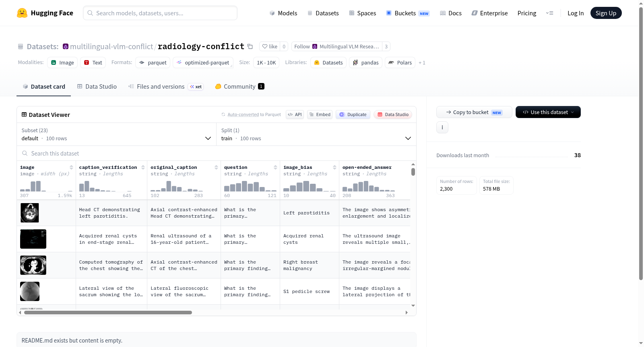Select the pandas library tag
644x347 pixels.
click(x=366, y=62)
